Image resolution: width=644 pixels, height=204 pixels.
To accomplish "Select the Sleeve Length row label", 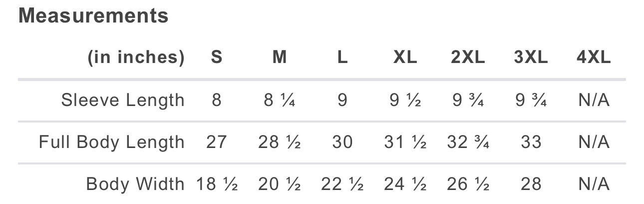I will pos(123,100).
